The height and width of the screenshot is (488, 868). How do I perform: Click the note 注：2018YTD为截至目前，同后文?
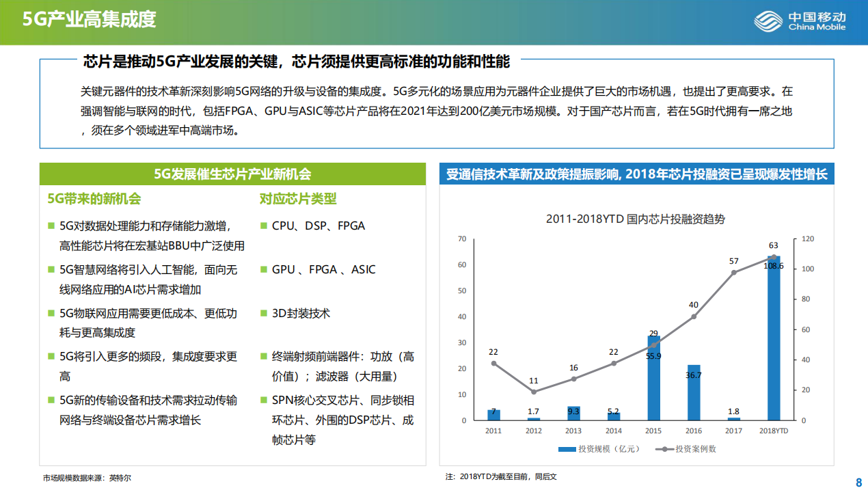pyautogui.click(x=501, y=476)
